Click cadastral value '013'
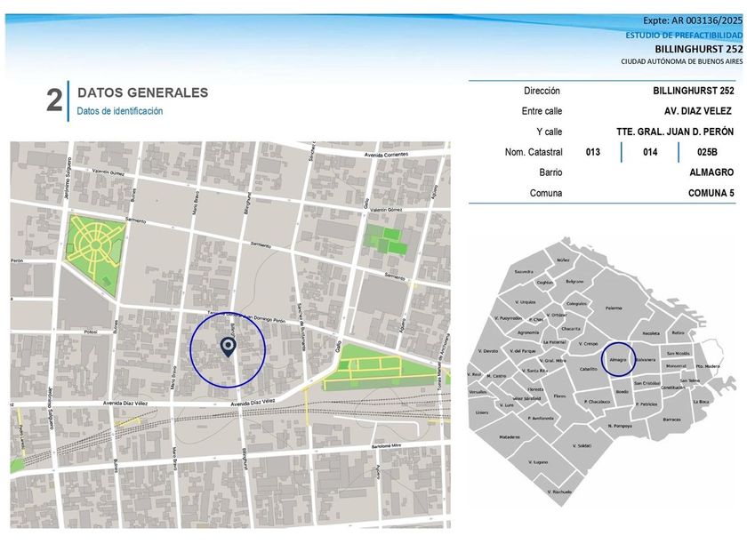The image size is (747, 560). click(592, 152)
